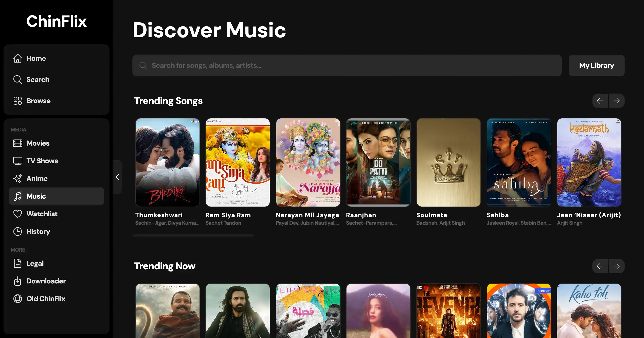Open the Kaho Toh cover

(589, 311)
